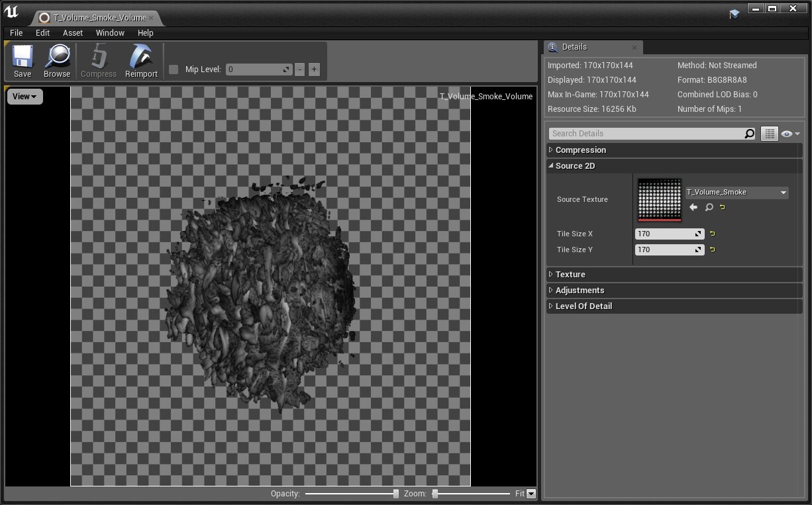
Task: Find source texture with magnifier icon
Action: click(x=709, y=207)
